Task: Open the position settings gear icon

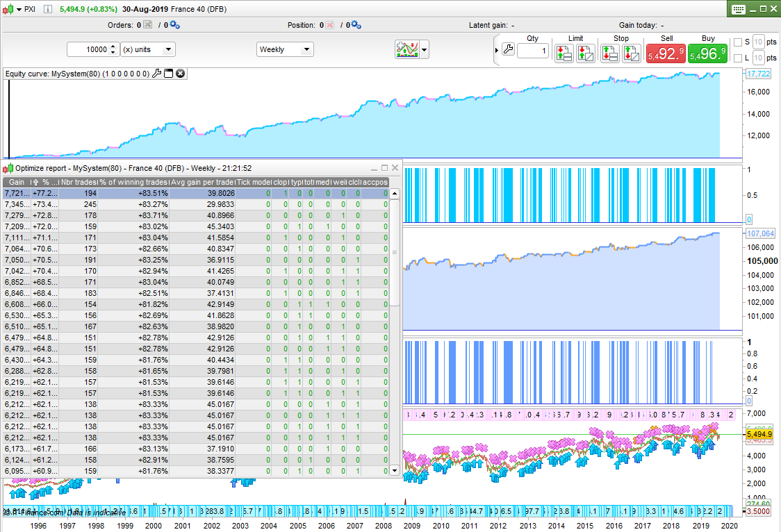Action: (x=355, y=25)
